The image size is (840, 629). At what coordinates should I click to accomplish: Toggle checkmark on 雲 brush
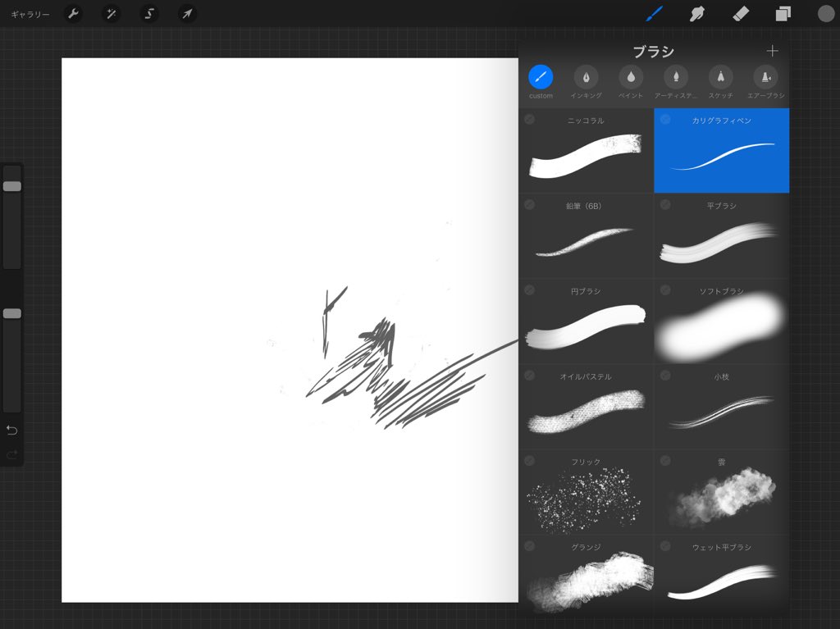(x=665, y=461)
